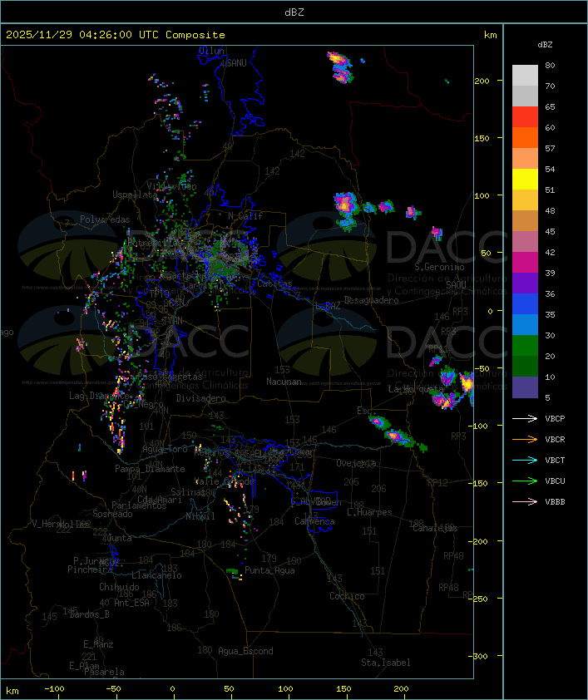Pick the light gray 80–70 dBZ swatch
Viewport: 588px width, 700px height.
coord(525,76)
